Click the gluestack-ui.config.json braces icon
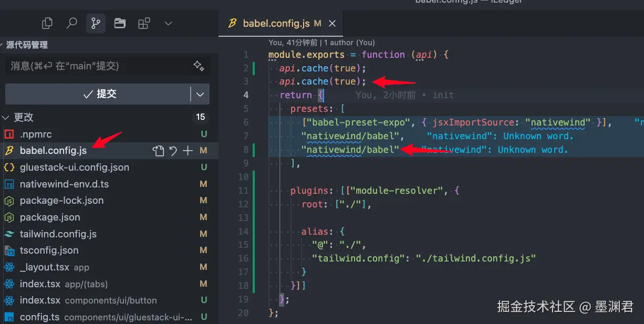 coord(9,168)
